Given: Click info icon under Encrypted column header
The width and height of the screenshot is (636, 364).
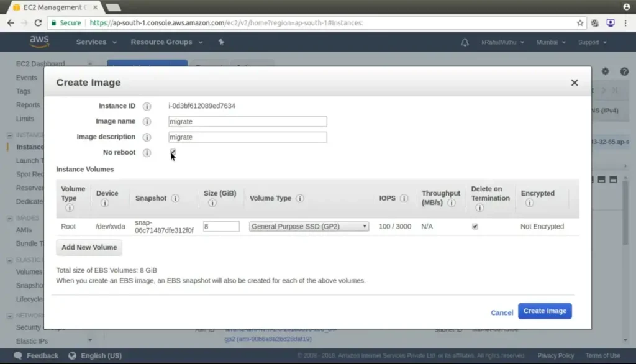Looking at the screenshot, I should pyautogui.click(x=530, y=203).
